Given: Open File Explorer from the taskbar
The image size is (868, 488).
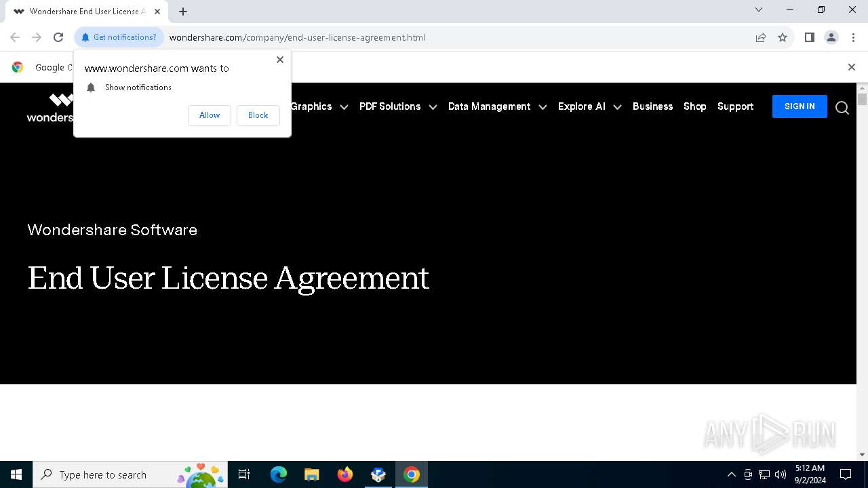Looking at the screenshot, I should [311, 474].
